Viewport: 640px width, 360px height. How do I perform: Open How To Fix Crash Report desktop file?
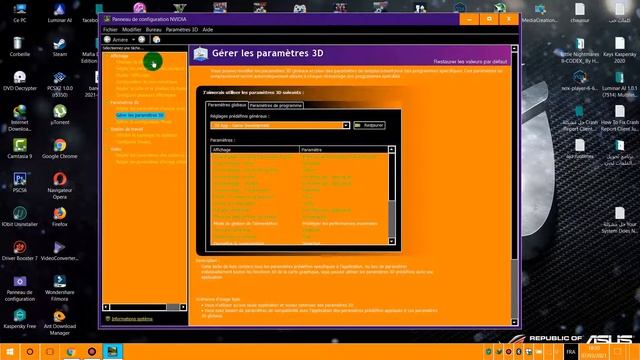tap(620, 118)
